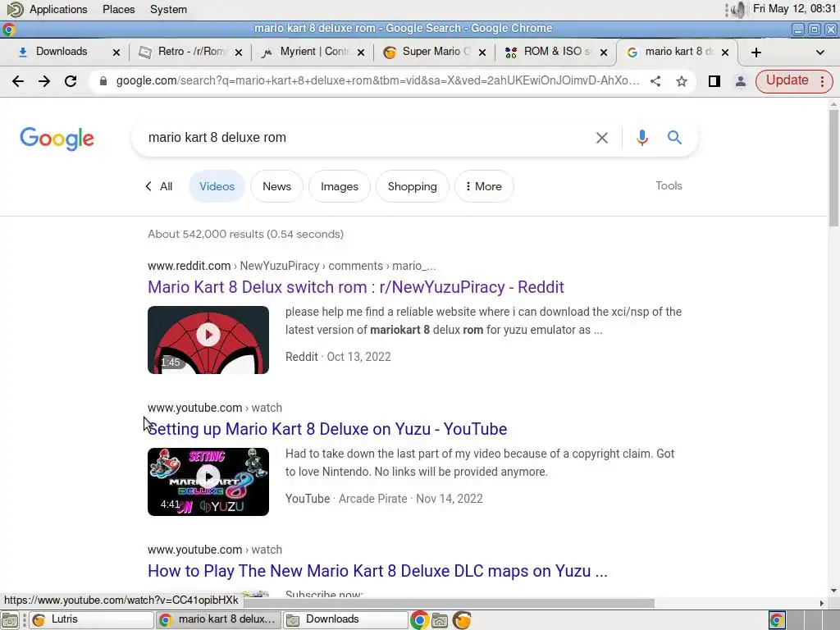
Task: Click the vertical page scrollbar
Action: click(833, 167)
